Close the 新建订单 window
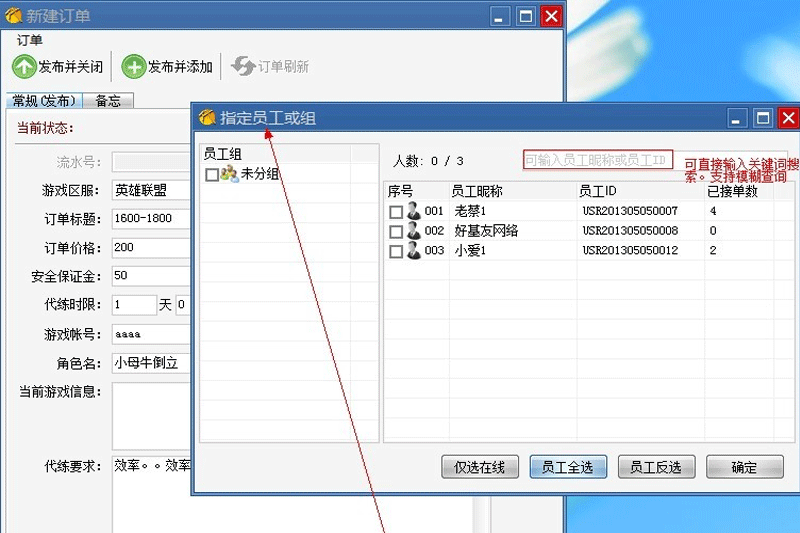Screen dimensions: 800x533 [x=552, y=16]
